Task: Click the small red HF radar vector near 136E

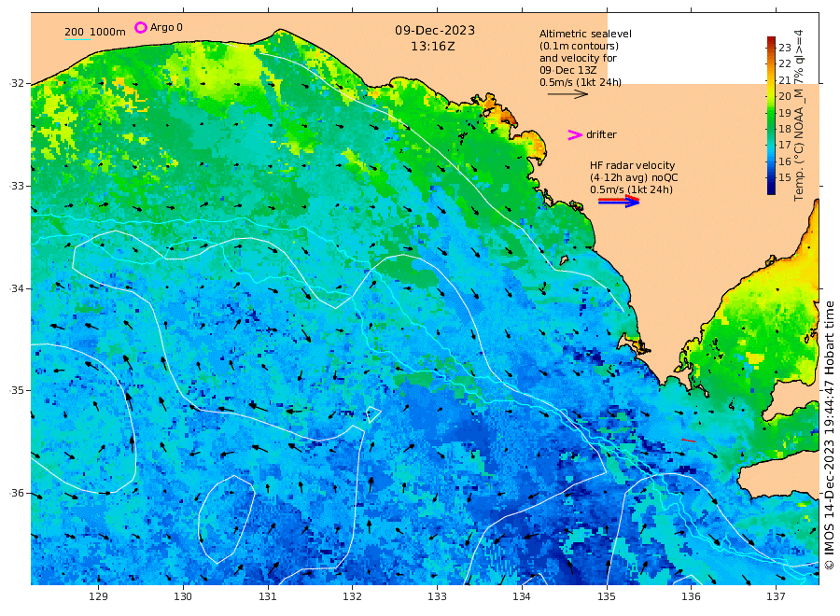Action: pos(689,441)
